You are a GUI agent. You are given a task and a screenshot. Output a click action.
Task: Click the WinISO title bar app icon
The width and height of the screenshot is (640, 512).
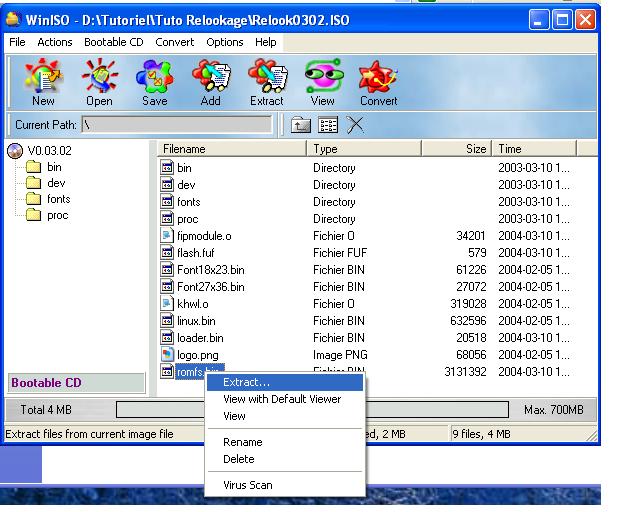click(x=13, y=20)
